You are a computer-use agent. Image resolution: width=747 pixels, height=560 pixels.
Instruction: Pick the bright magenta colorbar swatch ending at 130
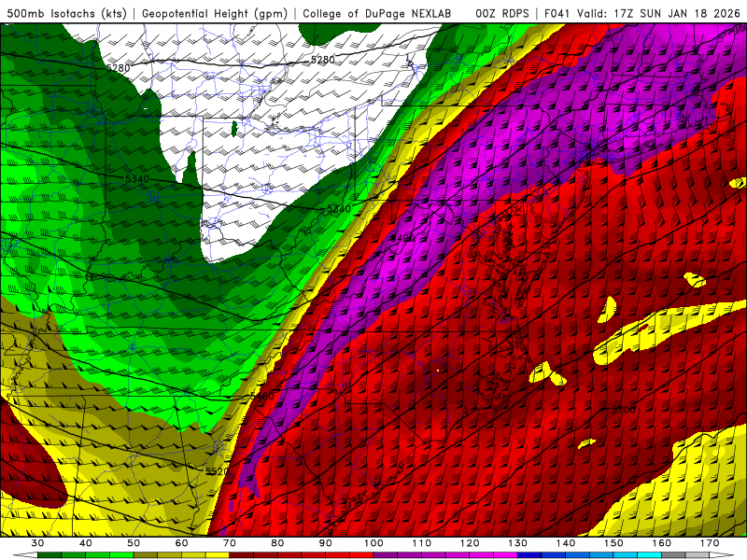(x=505, y=554)
